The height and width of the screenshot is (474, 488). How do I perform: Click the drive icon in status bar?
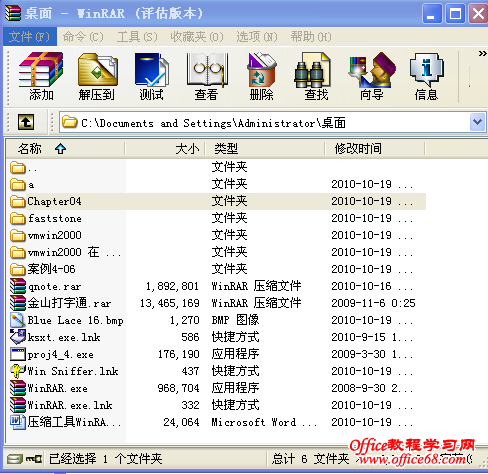(15, 459)
